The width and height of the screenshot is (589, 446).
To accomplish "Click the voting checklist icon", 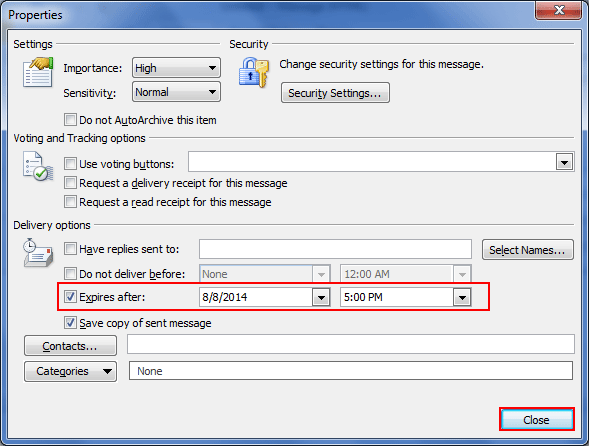I will tap(38, 166).
